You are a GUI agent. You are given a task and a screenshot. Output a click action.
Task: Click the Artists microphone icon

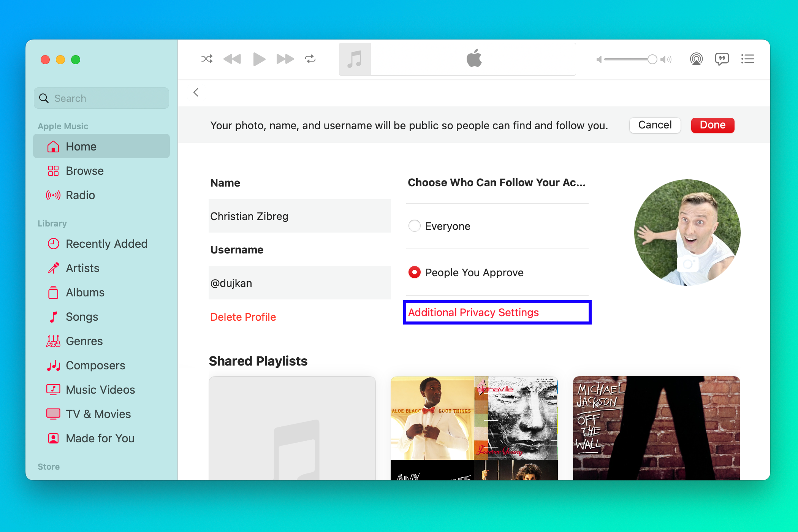pos(53,268)
